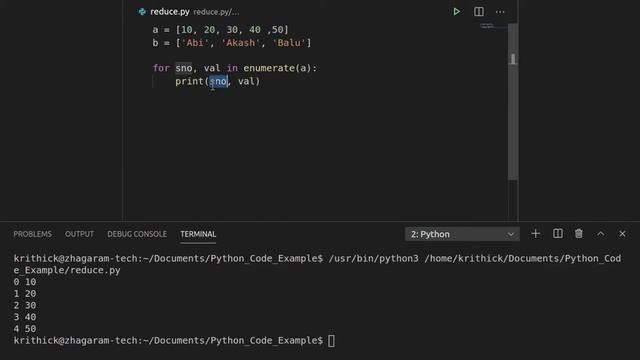Viewport: 640px width, 360px height.
Task: Click terminal output line '0 10'
Action: pyautogui.click(x=25, y=282)
